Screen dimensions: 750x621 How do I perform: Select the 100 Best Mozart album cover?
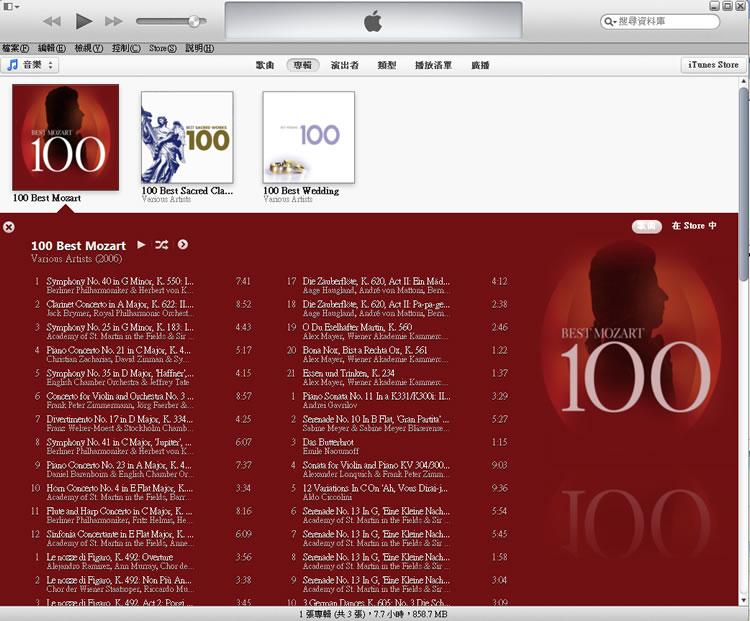tap(66, 137)
